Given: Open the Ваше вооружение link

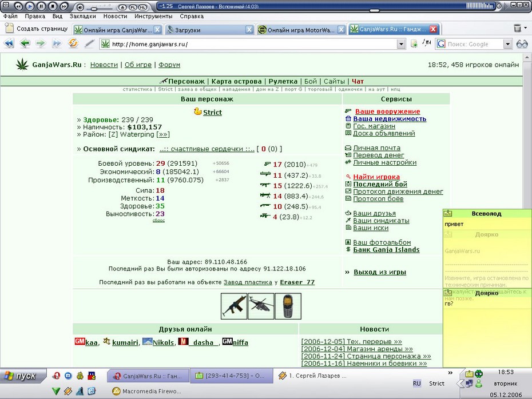Looking at the screenshot, I should (387, 111).
